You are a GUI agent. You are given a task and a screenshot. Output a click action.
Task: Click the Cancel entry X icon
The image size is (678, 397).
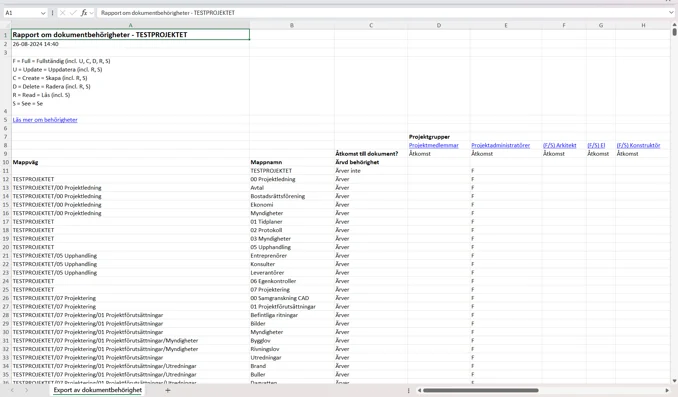[63, 13]
